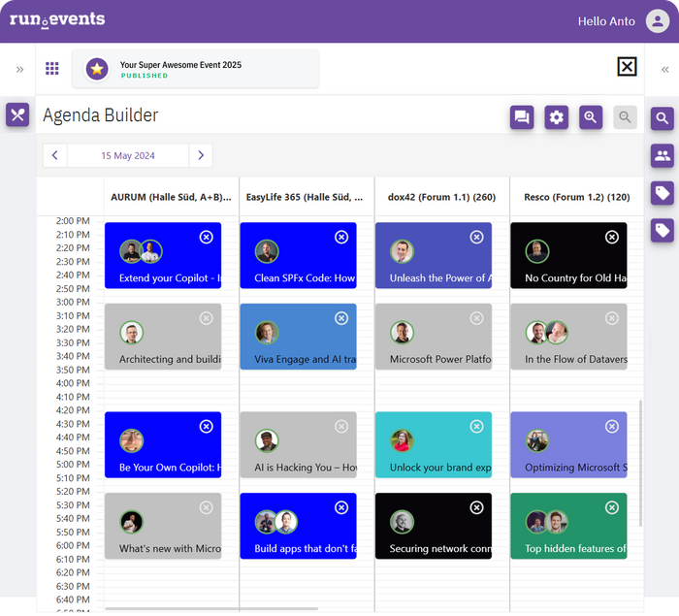
Task: Open Securing network conn session card
Action: click(434, 526)
